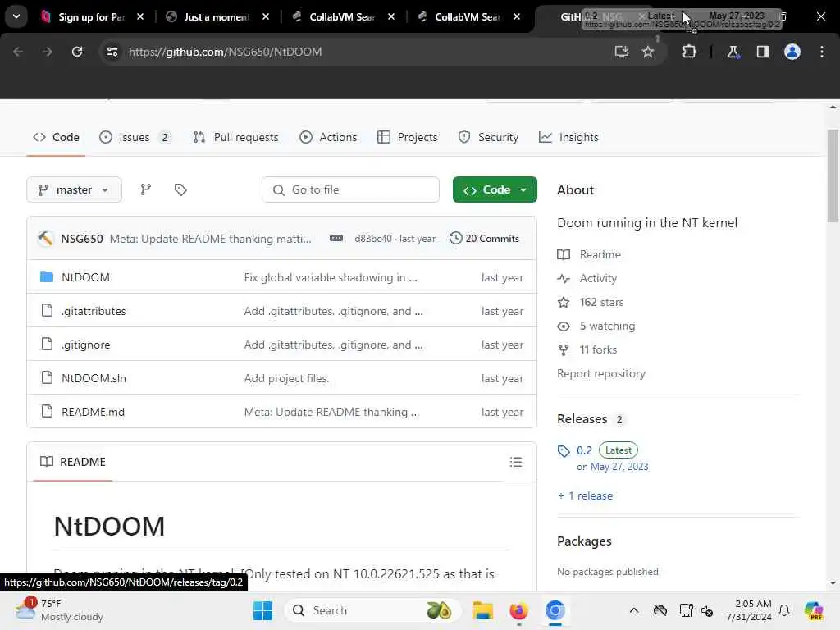
Task: Switch to first CollabVM Search tab
Action: pyautogui.click(x=335, y=16)
